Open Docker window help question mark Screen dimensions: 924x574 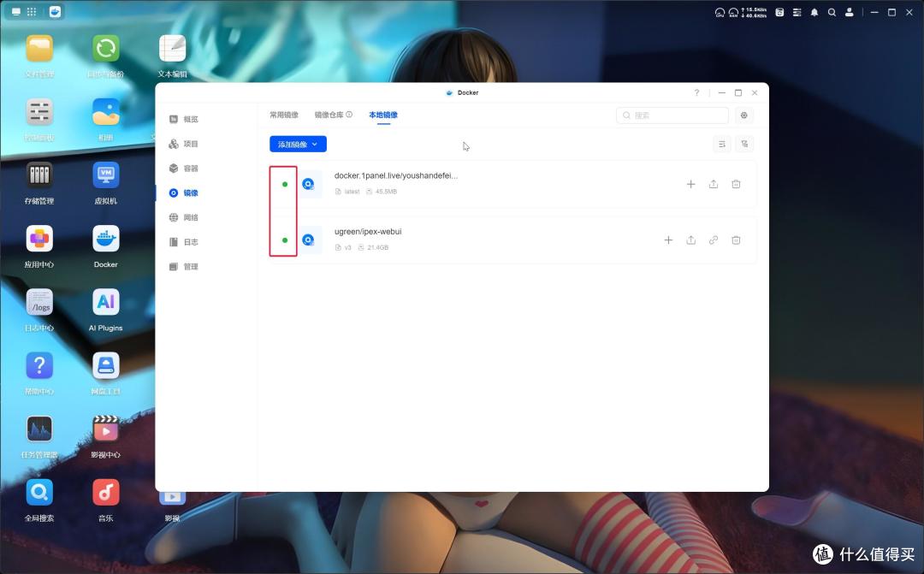coord(696,93)
